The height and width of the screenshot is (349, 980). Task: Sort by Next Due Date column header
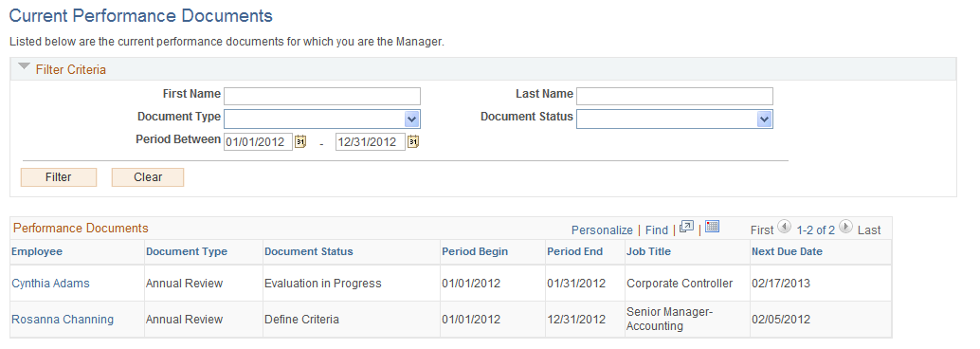tap(787, 251)
